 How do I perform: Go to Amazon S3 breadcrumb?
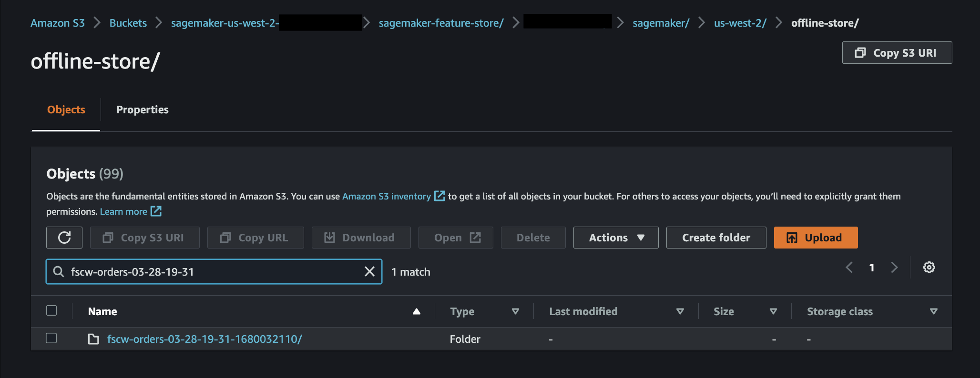click(x=58, y=23)
